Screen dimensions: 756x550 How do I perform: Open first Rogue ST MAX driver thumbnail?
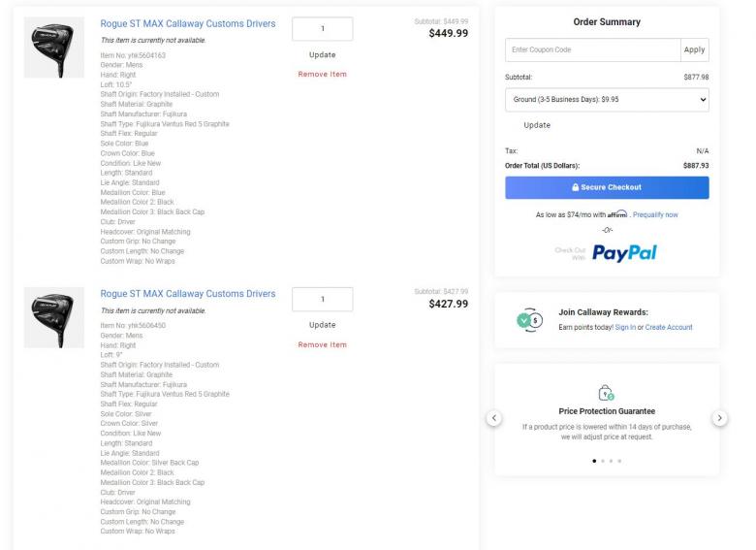pyautogui.click(x=54, y=49)
